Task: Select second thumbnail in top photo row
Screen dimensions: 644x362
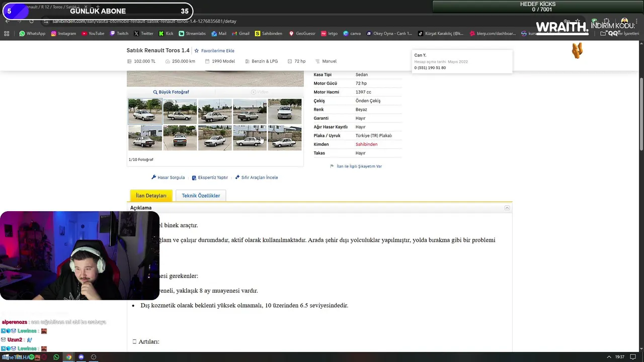Action: 180,111
